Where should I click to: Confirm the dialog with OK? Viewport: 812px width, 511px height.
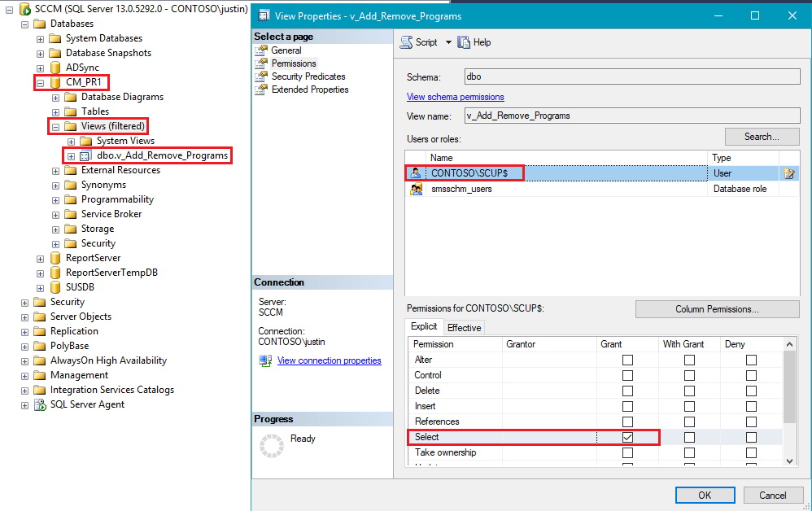(705, 495)
